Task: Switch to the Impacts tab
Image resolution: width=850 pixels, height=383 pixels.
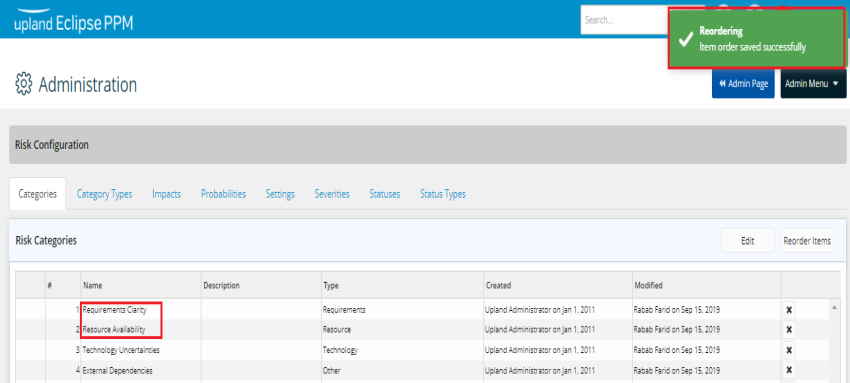Action: pyautogui.click(x=166, y=194)
